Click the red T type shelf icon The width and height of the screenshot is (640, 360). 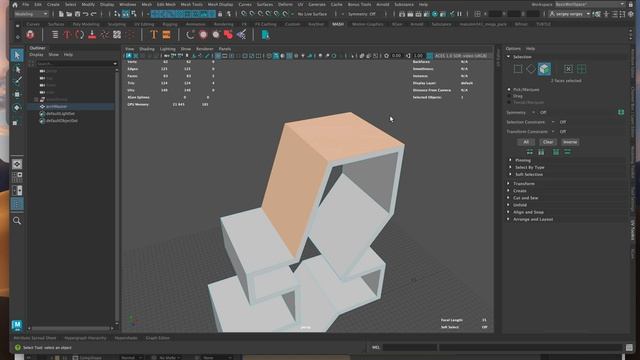pyautogui.click(x=67, y=35)
